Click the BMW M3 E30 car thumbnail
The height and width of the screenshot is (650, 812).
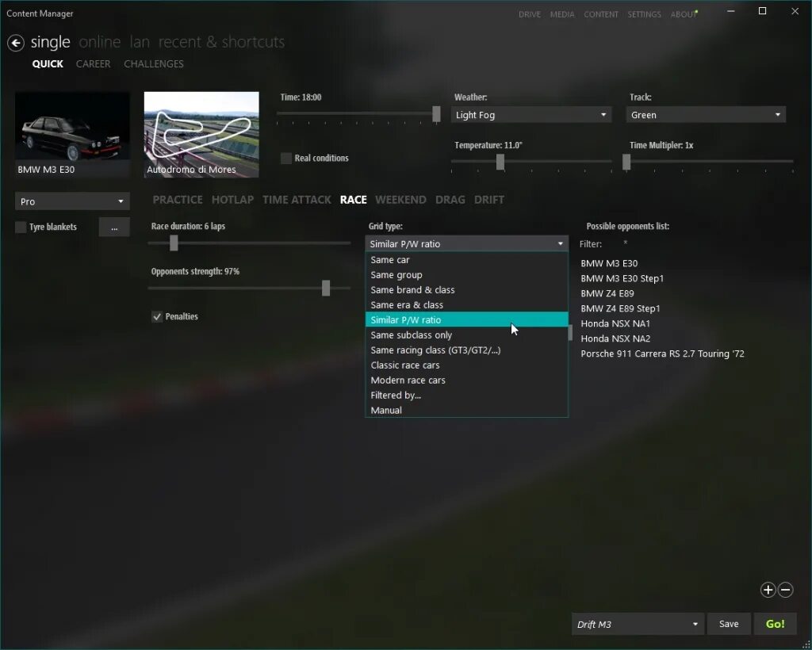[x=72, y=135]
